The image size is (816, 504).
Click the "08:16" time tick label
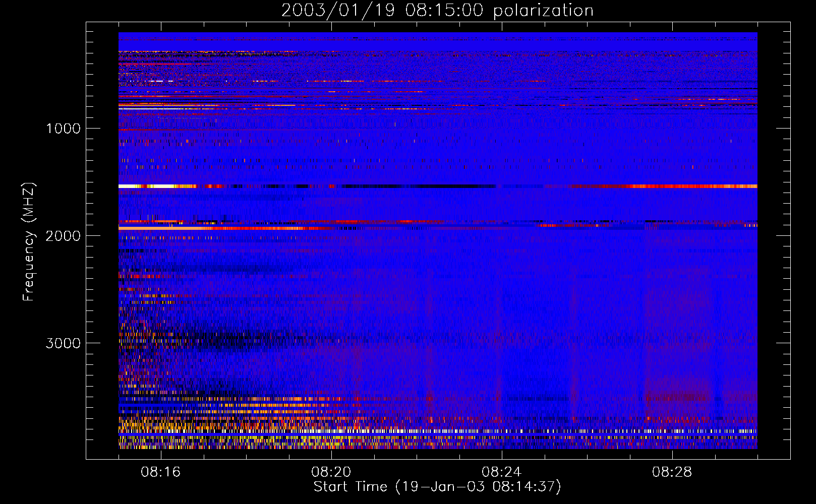161,472
